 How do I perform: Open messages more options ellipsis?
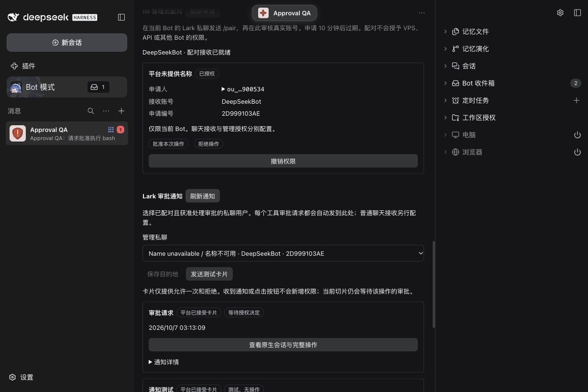point(106,111)
